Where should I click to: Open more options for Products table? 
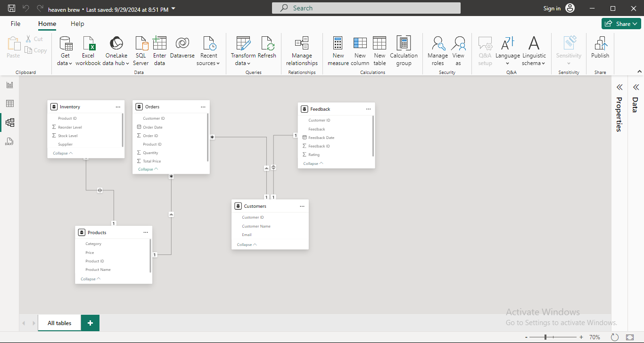tap(146, 232)
